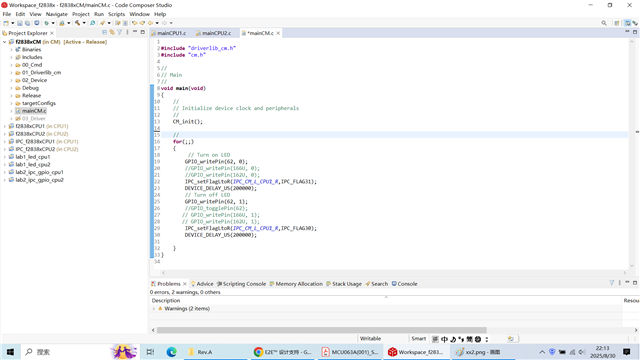This screenshot has width=640, height=360.
Task: Switch to CCS Debug perspective icon
Action: point(635,23)
